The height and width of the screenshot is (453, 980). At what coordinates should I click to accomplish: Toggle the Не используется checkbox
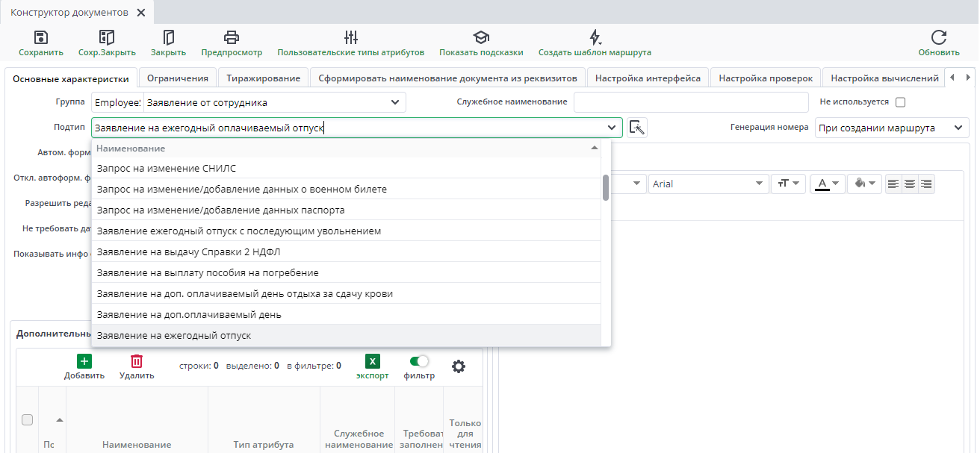[x=900, y=102]
